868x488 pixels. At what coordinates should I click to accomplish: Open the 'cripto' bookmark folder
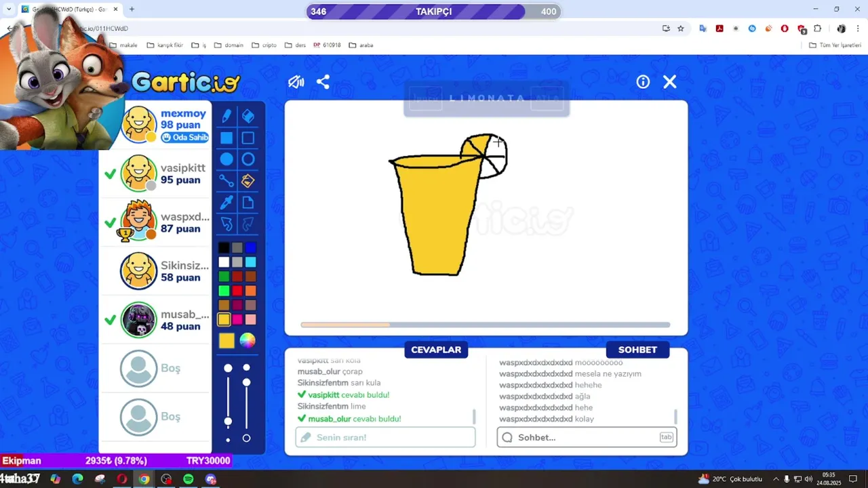(264, 45)
